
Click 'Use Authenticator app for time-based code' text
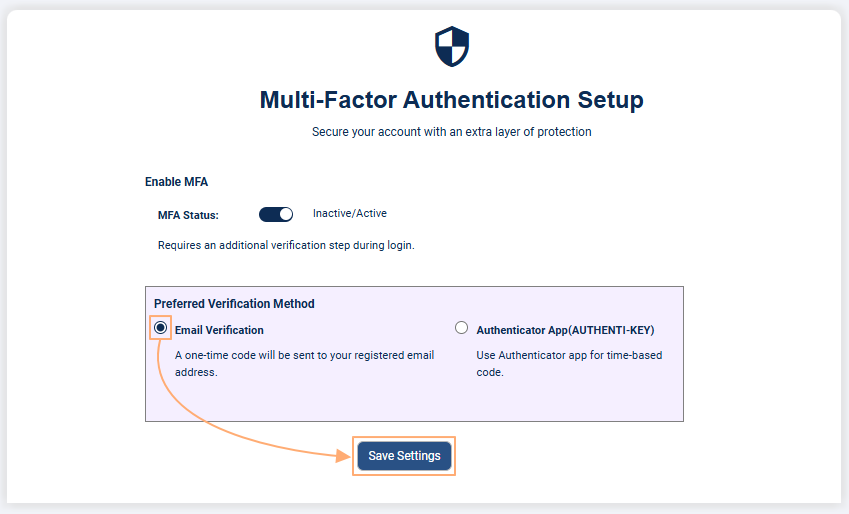tap(569, 363)
